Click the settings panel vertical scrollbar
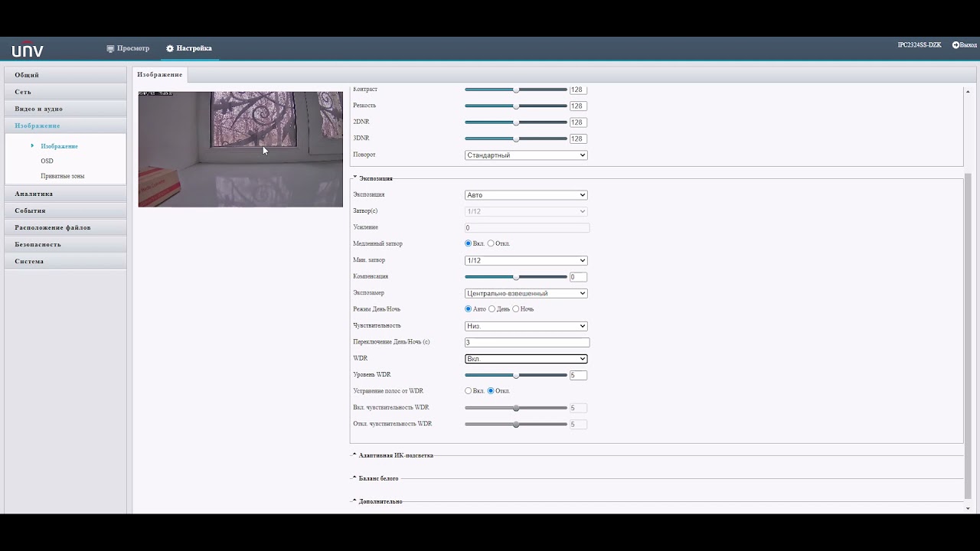 coord(968,336)
